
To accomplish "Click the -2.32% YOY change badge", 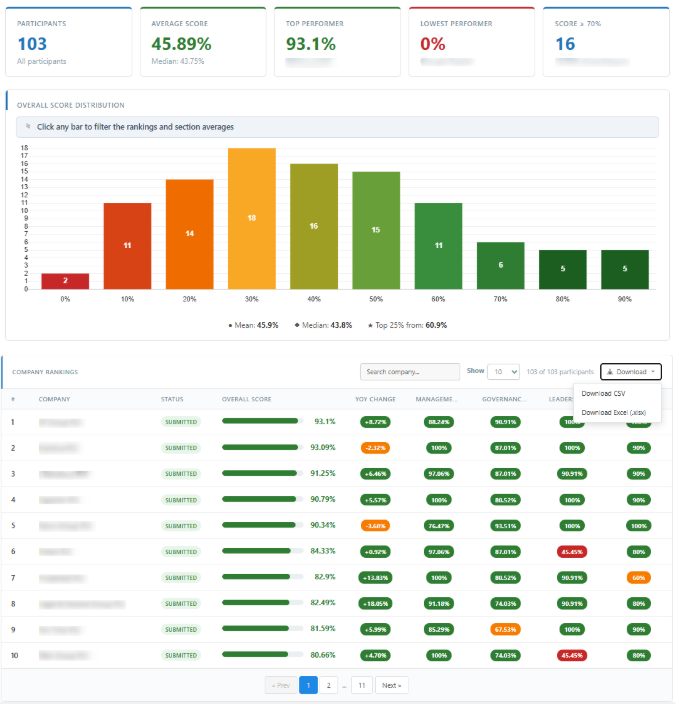I will click(375, 448).
